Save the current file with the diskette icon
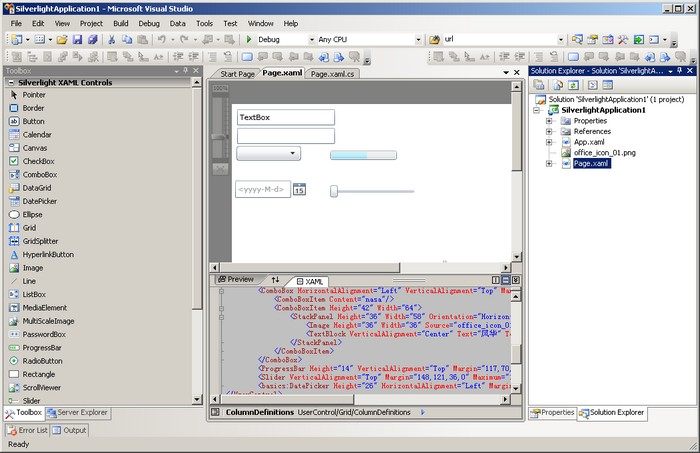This screenshot has height=453, width=700. coord(78,39)
